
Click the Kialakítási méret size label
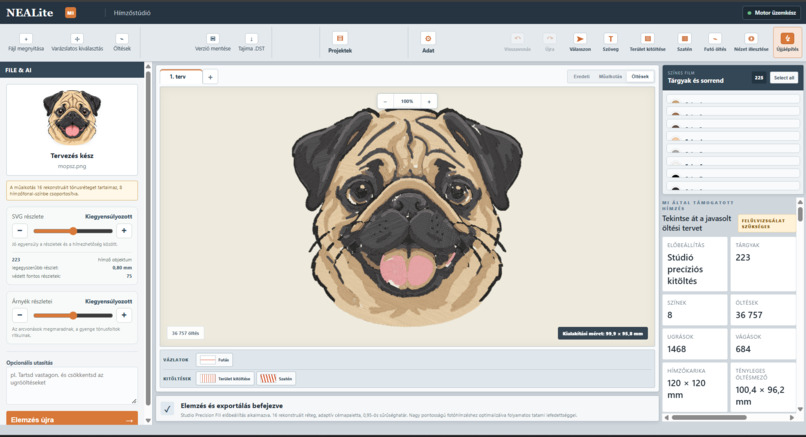(x=602, y=334)
